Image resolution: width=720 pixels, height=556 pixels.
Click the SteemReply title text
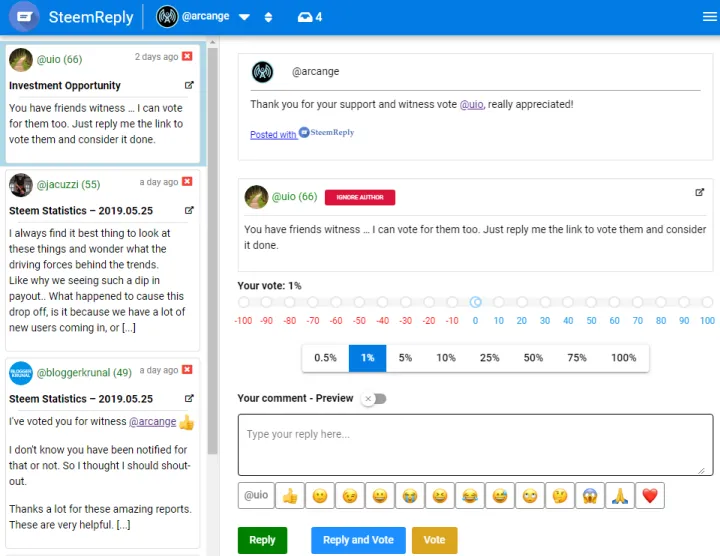[91, 17]
